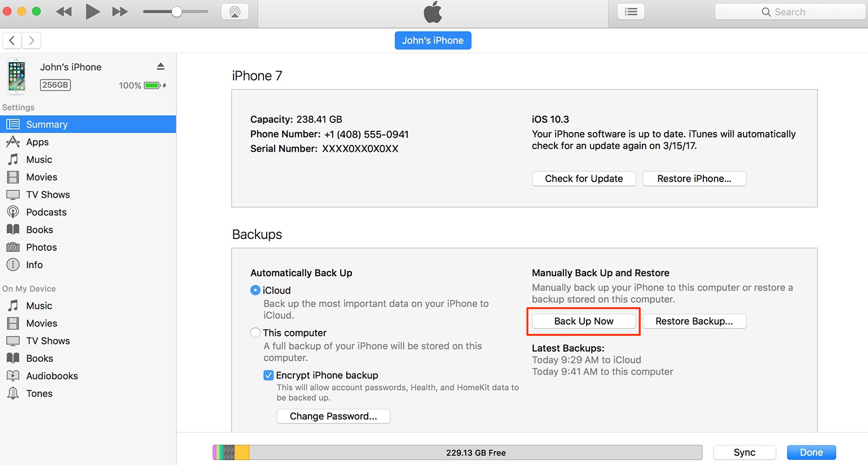Open Movies under On My Device
Screen dimensions: 868x465
pyautogui.click(x=88, y=323)
